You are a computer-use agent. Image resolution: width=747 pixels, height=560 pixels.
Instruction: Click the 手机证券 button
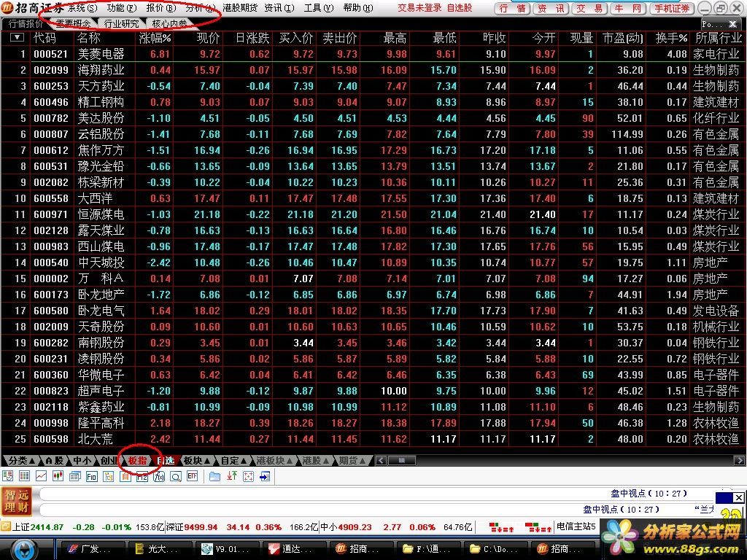tap(672, 9)
